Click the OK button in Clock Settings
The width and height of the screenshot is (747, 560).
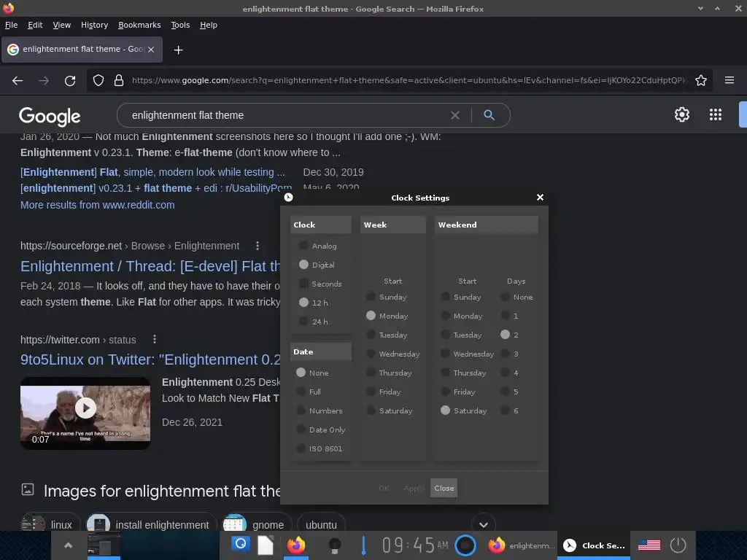pos(384,488)
